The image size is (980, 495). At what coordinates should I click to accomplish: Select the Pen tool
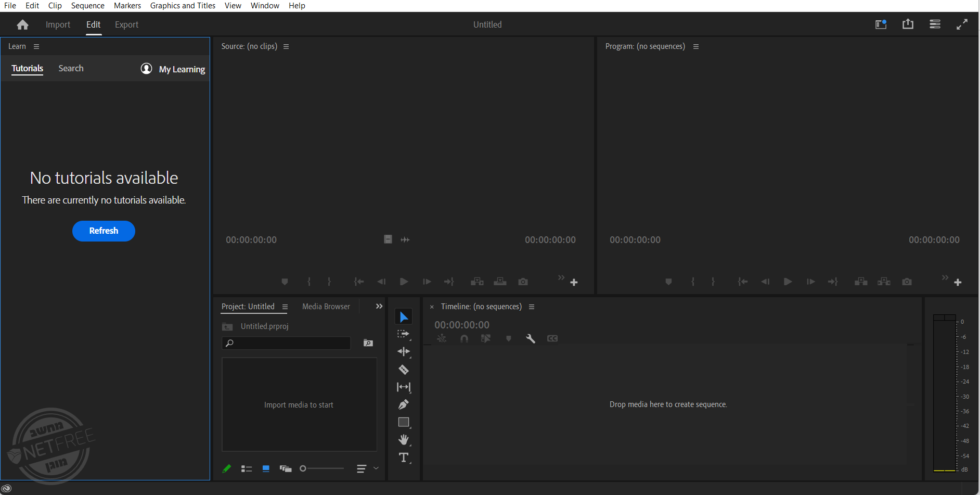[x=404, y=404]
